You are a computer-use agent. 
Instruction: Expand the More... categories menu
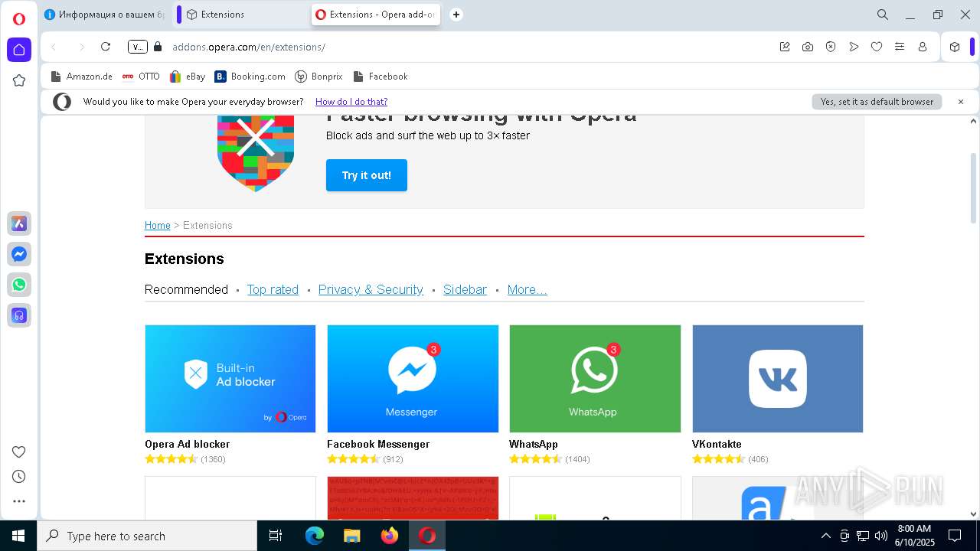(527, 289)
